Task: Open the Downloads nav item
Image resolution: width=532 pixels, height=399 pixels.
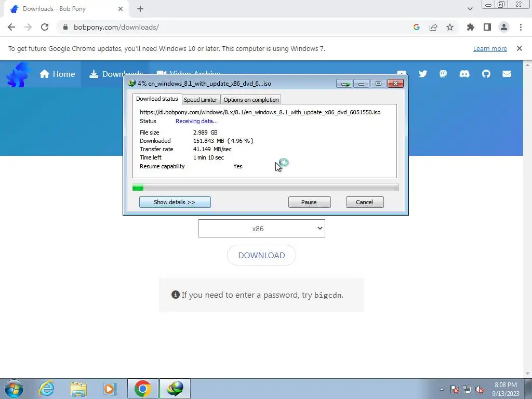Action: (116, 74)
